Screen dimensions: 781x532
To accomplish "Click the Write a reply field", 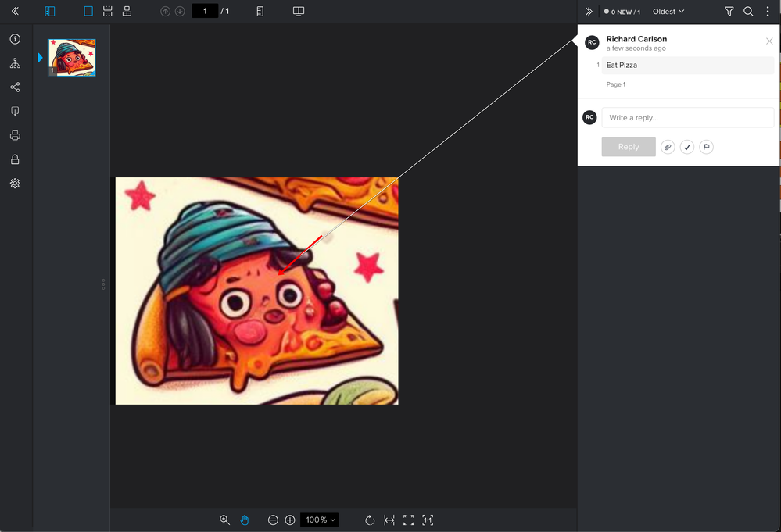I will pyautogui.click(x=687, y=118).
